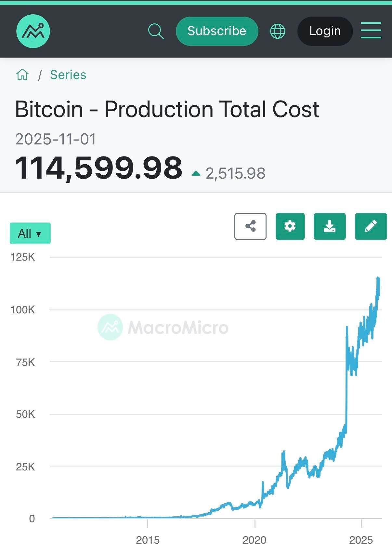Go to the home breadcrumb icon

[x=22, y=75]
